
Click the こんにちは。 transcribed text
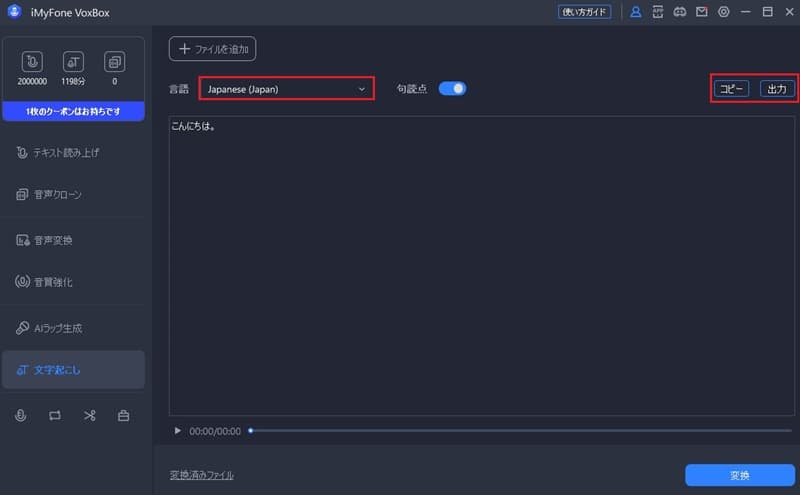pos(193,126)
